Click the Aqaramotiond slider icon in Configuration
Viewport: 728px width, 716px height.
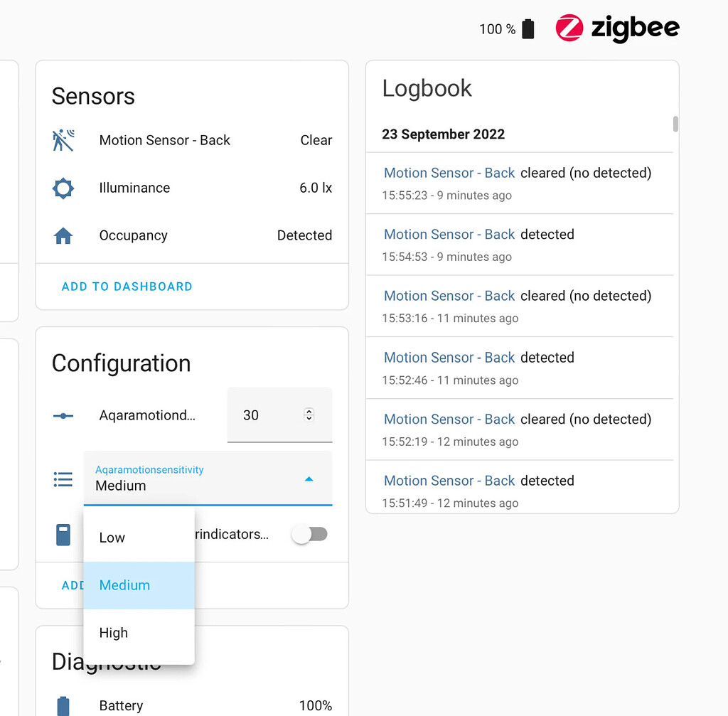click(63, 417)
